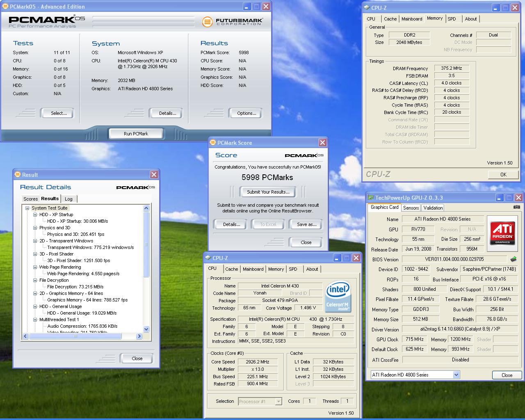This screenshot has width=525, height=420.
Task: Click the GPU-Z BIOS save icon
Action: 514,259
